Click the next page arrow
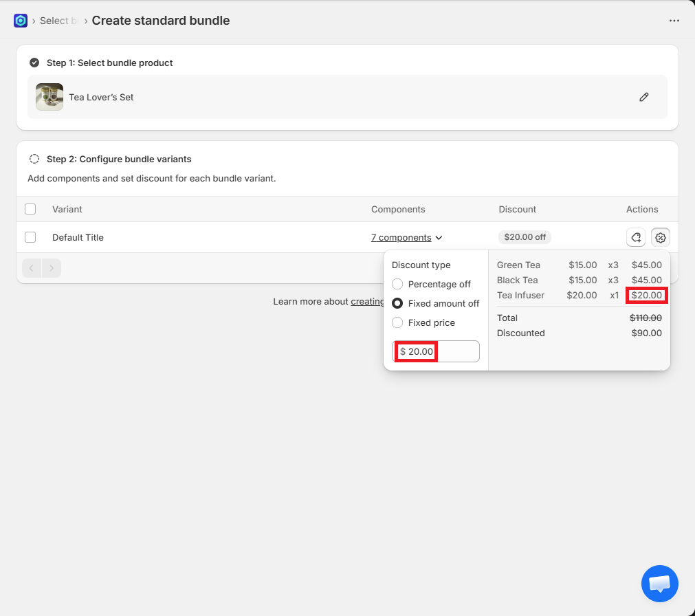The width and height of the screenshot is (695, 616). pos(52,268)
